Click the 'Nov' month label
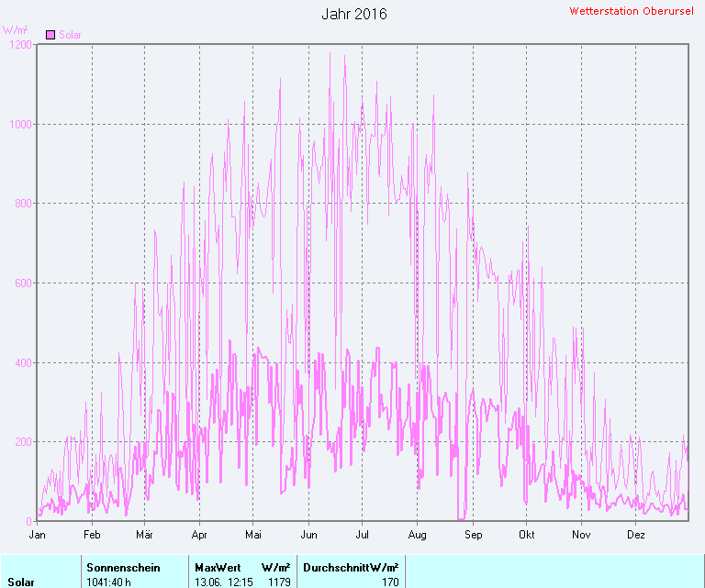This screenshot has height=588, width=705. [x=581, y=535]
